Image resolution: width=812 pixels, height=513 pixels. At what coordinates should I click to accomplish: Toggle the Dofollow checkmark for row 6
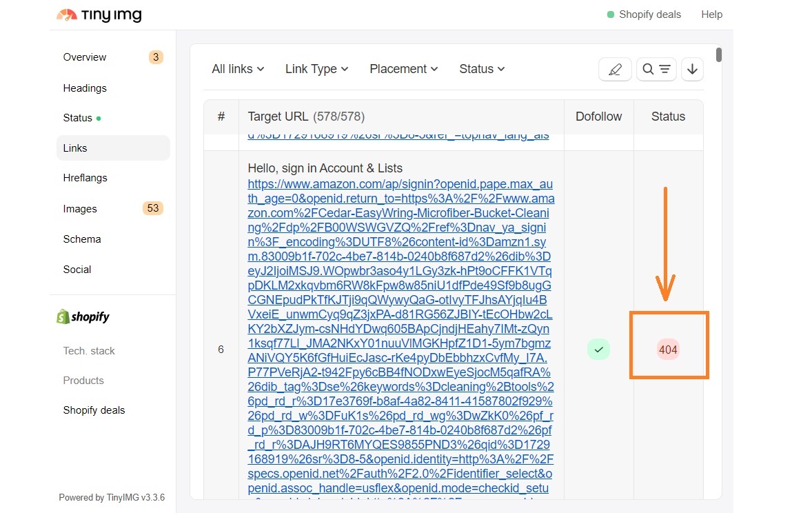(598, 349)
